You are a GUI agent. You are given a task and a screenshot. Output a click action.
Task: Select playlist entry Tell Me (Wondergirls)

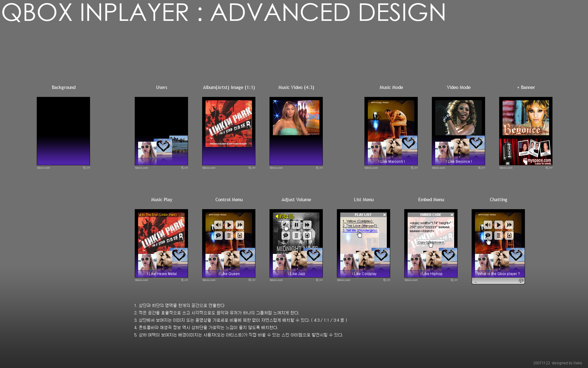[x=360, y=230]
